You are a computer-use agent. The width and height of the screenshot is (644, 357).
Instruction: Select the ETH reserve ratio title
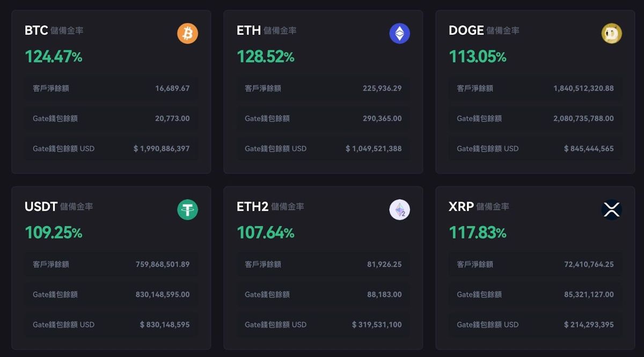coord(266,31)
